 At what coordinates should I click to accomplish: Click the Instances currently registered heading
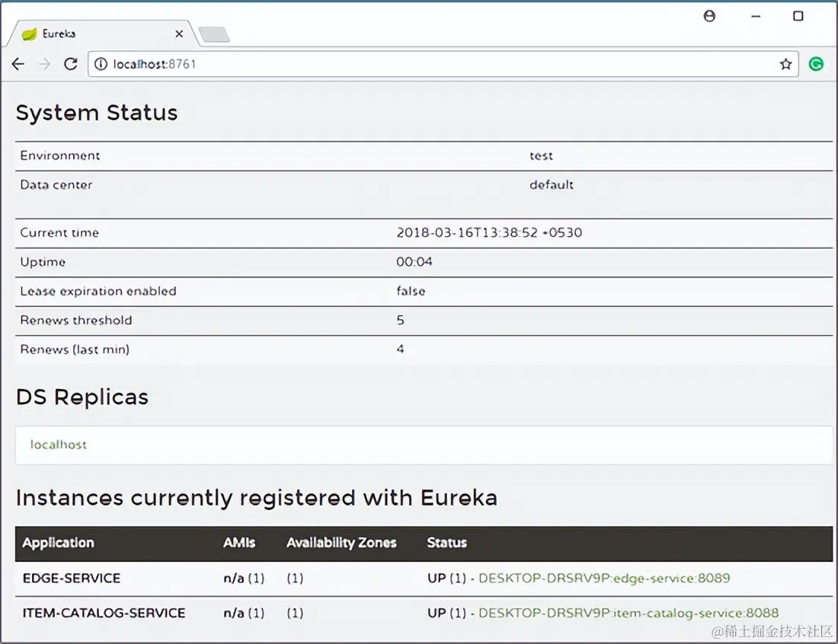point(257,498)
